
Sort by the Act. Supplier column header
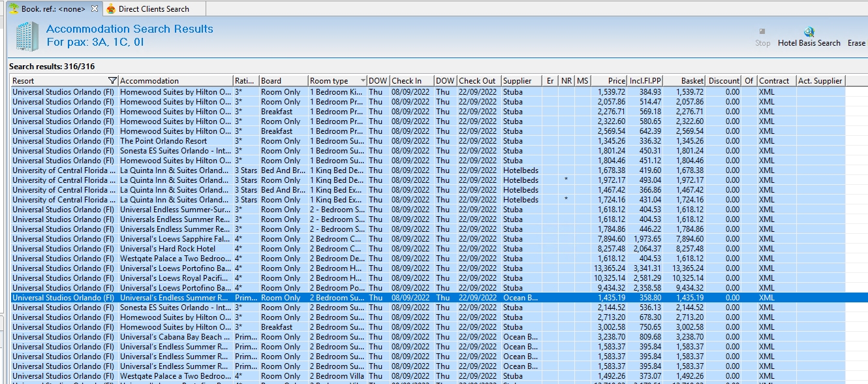tap(820, 81)
